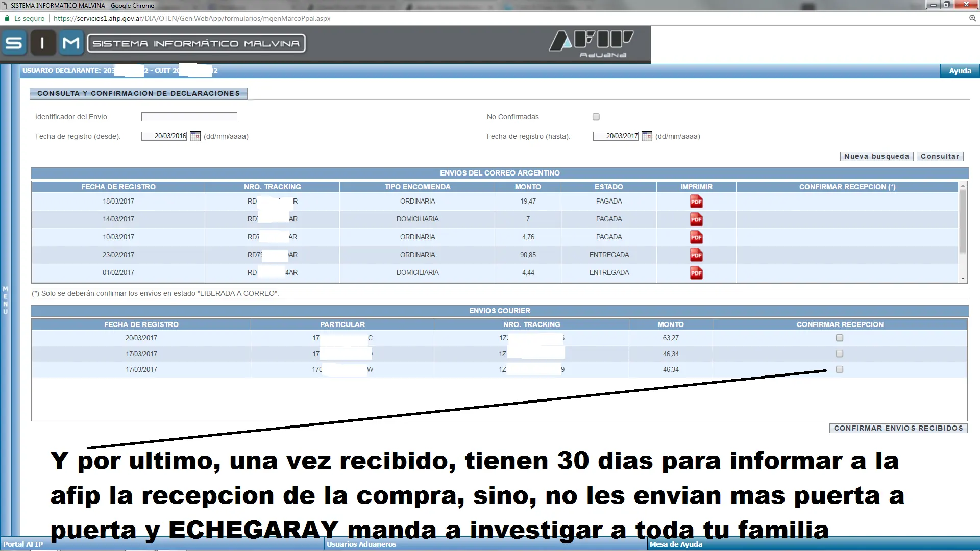Select the 14/03/2017 date cell
Image resolution: width=980 pixels, height=551 pixels.
coord(118,219)
